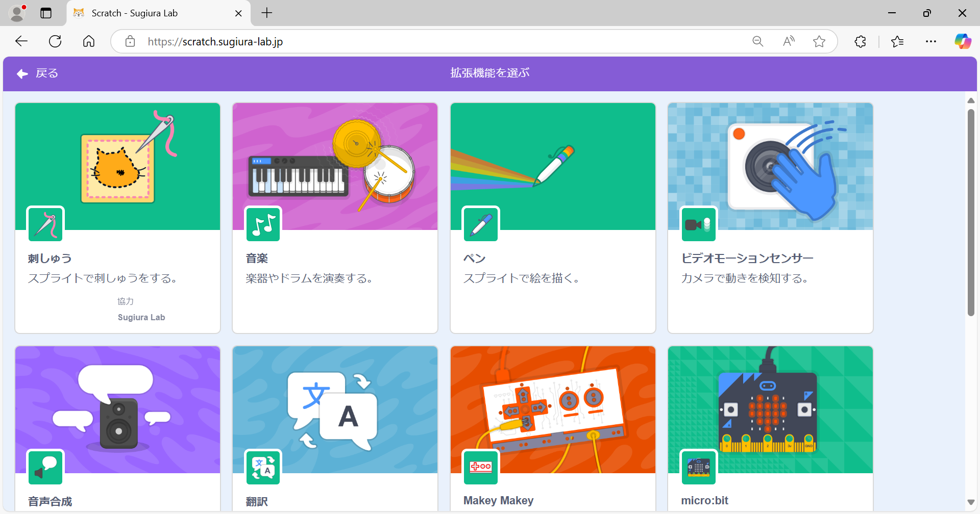Open the 翻訳 translation bubbles artwork
The width and height of the screenshot is (980, 514).
[x=335, y=410]
